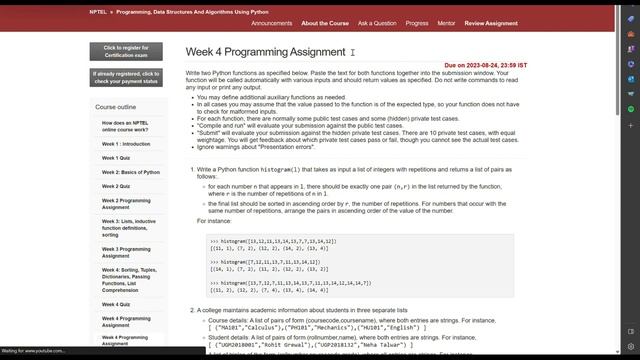Click the paper plane Drop icon in sidebar
The height and width of the screenshot is (360, 640).
[x=631, y=94]
